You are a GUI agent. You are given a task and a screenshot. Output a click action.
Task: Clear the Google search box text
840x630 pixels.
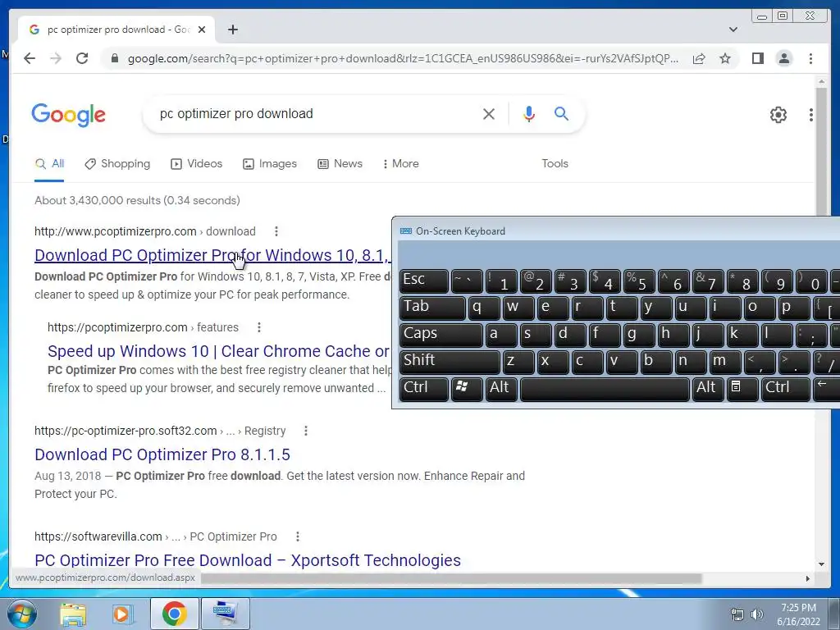[x=489, y=113]
